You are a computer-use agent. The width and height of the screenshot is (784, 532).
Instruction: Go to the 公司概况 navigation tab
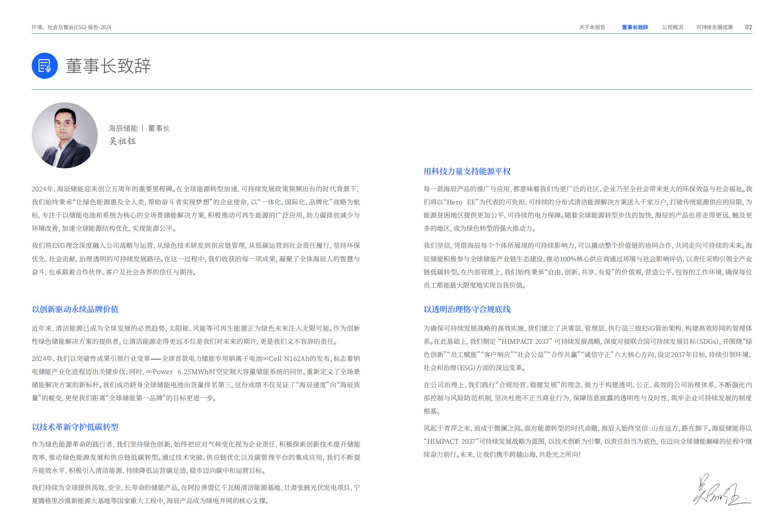[x=672, y=27]
